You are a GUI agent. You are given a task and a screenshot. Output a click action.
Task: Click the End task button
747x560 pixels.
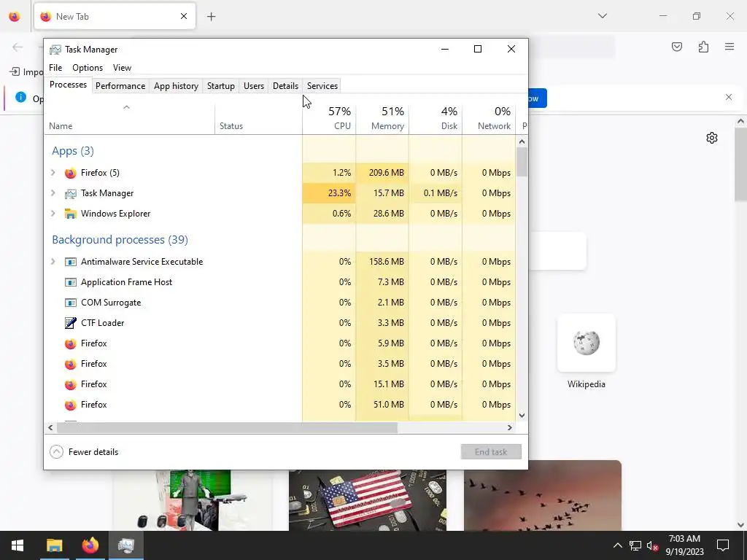click(491, 452)
